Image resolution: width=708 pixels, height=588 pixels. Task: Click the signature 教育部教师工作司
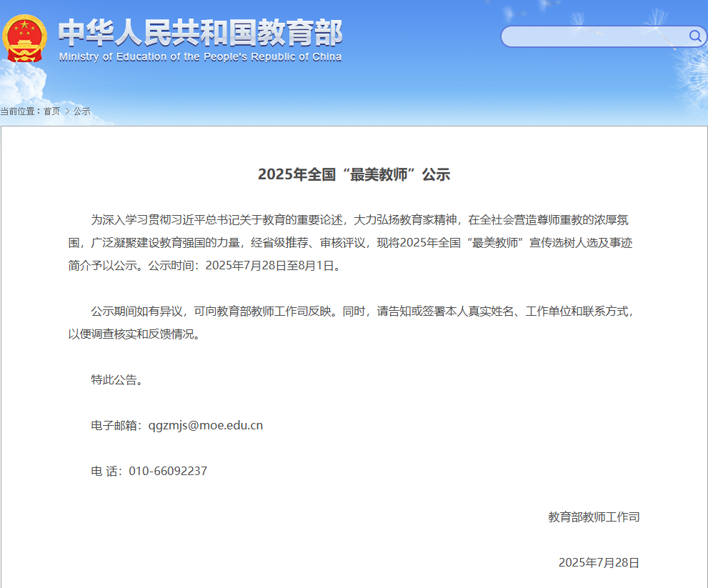594,517
